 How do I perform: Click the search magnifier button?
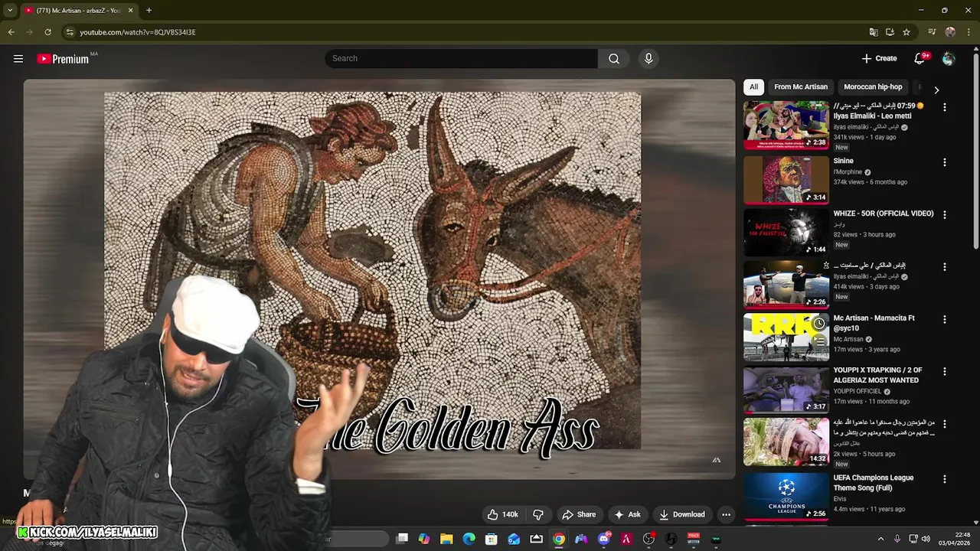[x=614, y=59]
